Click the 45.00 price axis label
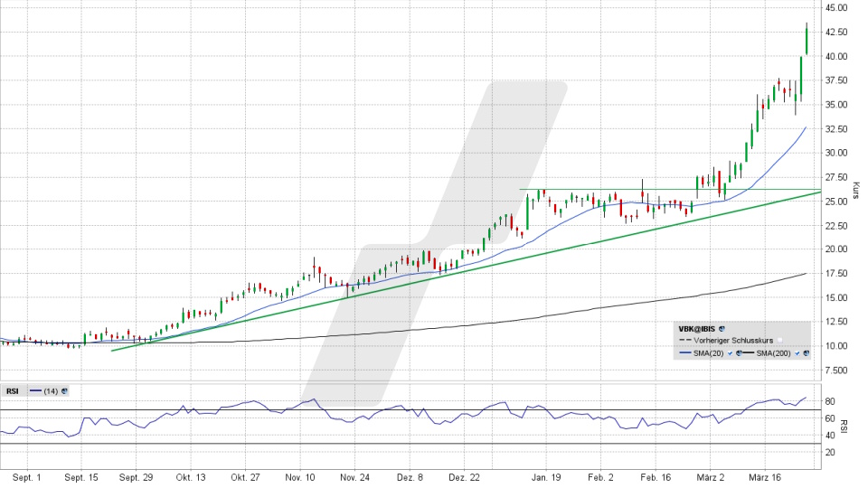 (835, 7)
